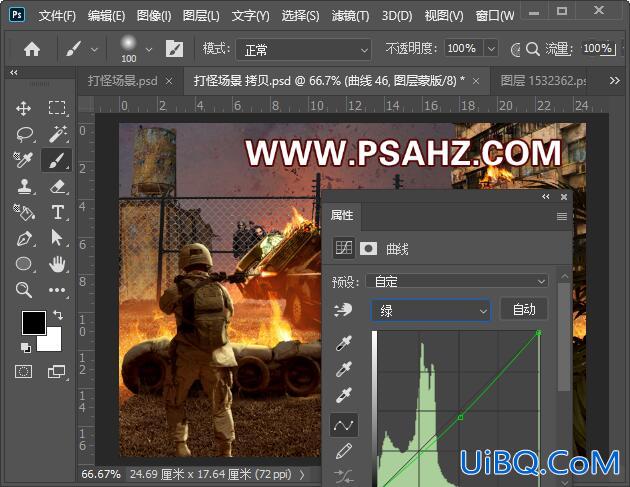The image size is (630, 487).
Task: Select the Hand tool
Action: click(57, 264)
